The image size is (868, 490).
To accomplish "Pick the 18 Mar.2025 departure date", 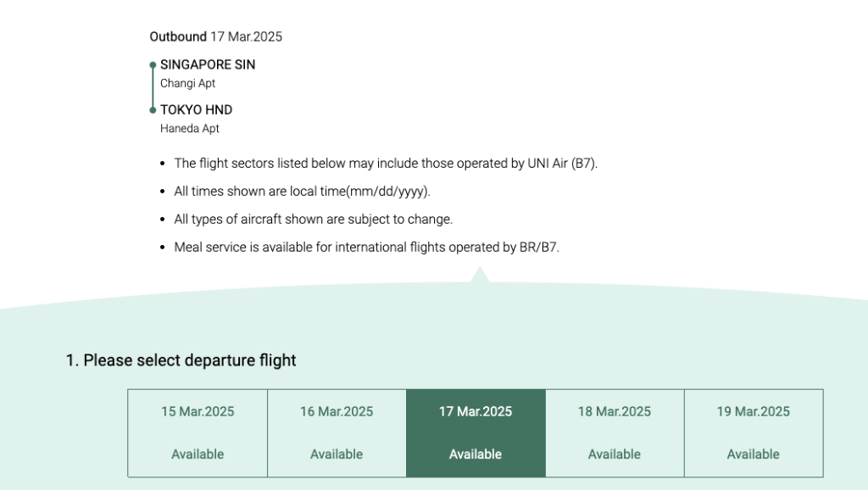I will pyautogui.click(x=615, y=433).
